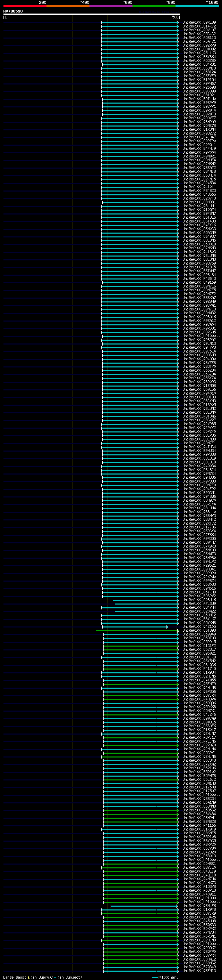Select hit label UniRef100_Q2HJN9
222x980 pixels.
pos(199,940)
